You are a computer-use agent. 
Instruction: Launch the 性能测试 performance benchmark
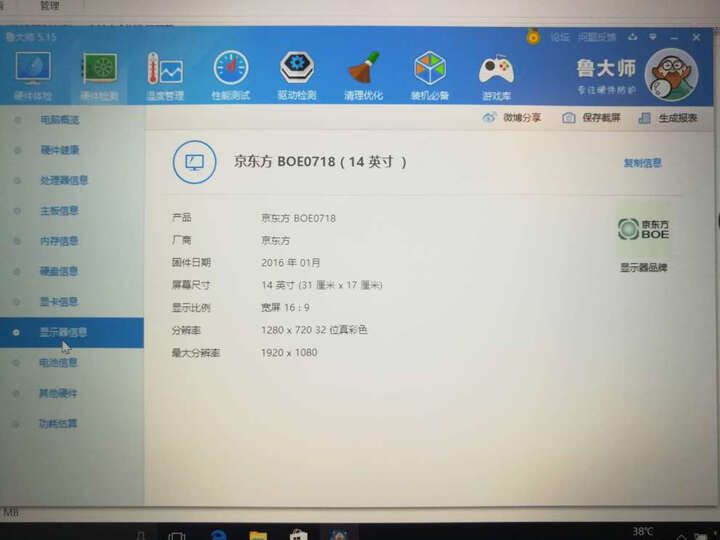pyautogui.click(x=231, y=76)
